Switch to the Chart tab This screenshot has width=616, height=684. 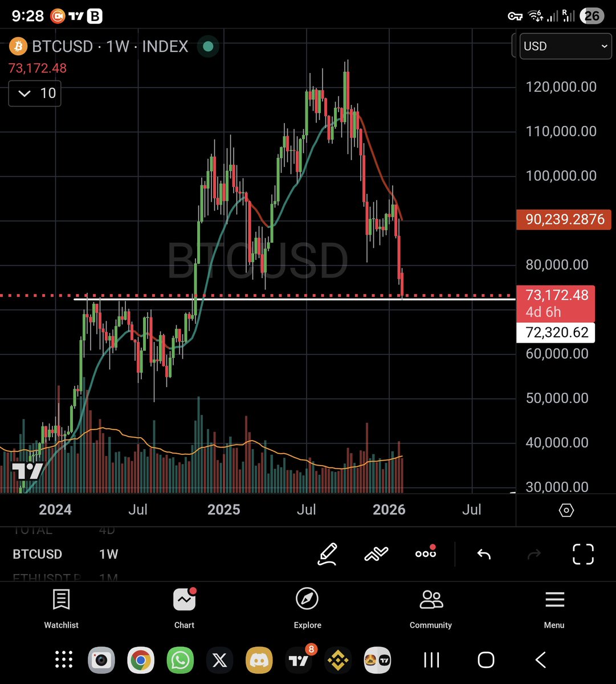[184, 608]
